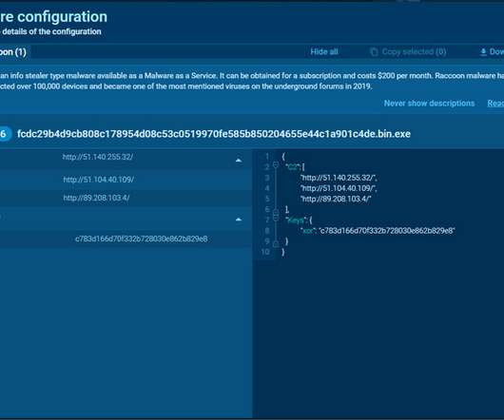Click "http://51.104.40.109/" line in JSON view

[339, 188]
